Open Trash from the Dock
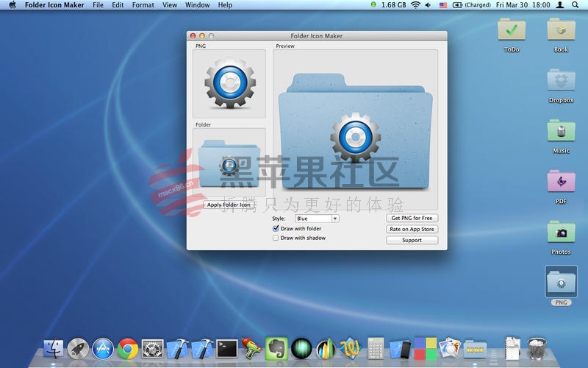This screenshot has height=368, width=588. tap(537, 348)
